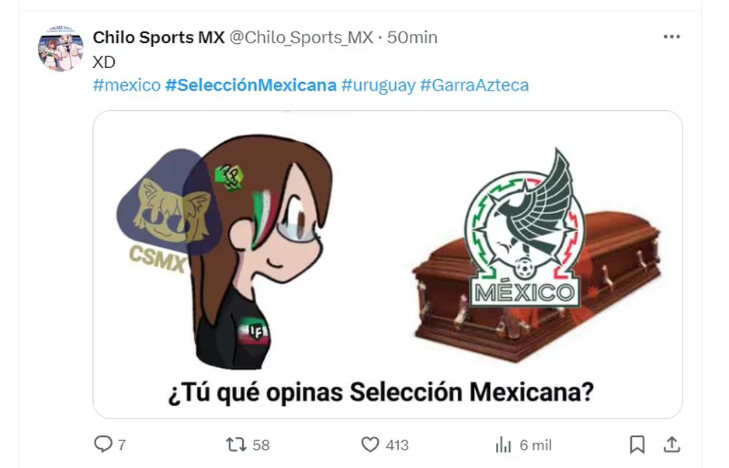Open Chilo Sports MX profile avatar
This screenshot has height=468, width=729.
[61, 48]
